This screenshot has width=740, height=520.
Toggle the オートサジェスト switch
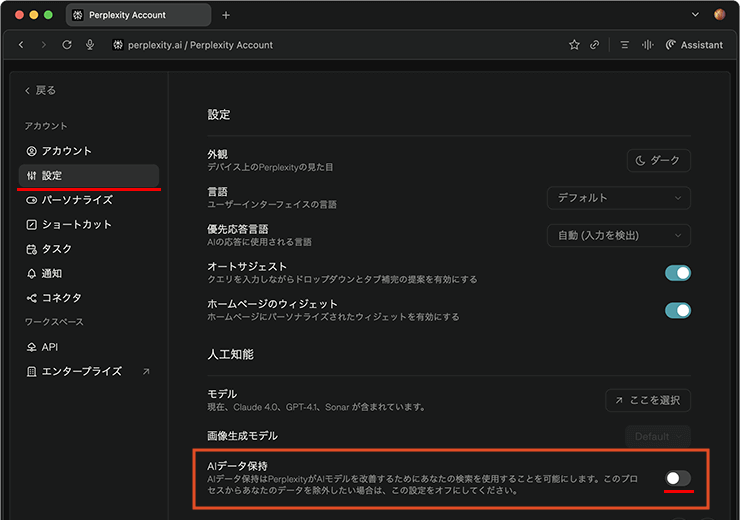678,273
